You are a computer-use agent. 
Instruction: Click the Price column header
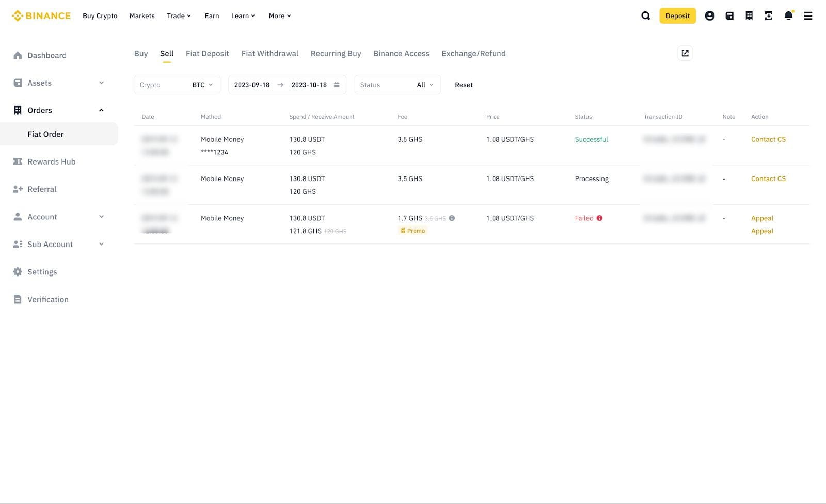tap(493, 117)
